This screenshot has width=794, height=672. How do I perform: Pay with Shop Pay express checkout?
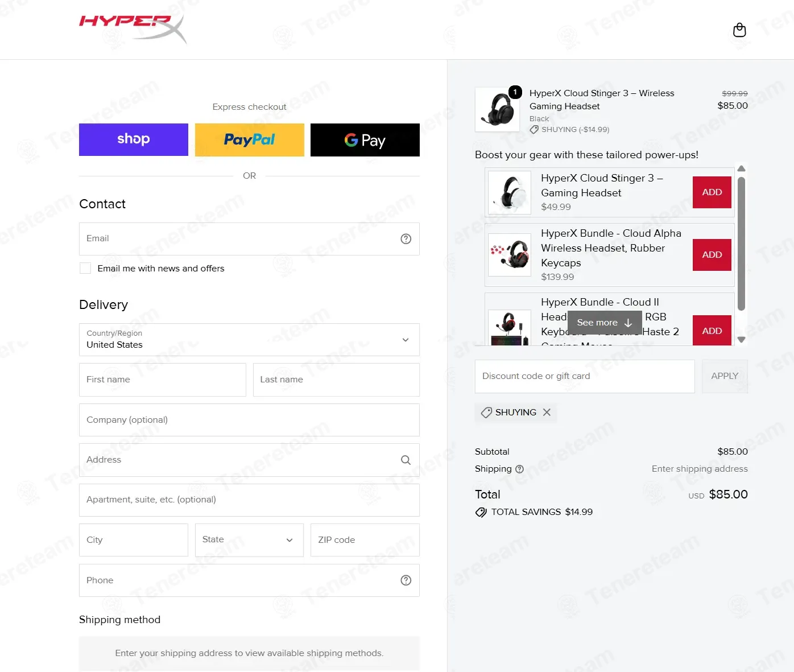[134, 139]
